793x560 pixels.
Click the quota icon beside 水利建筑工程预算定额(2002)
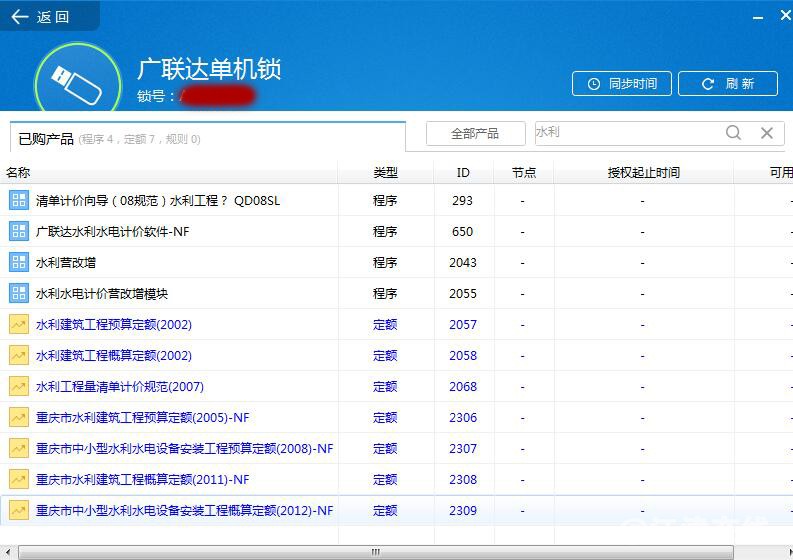tap(19, 324)
